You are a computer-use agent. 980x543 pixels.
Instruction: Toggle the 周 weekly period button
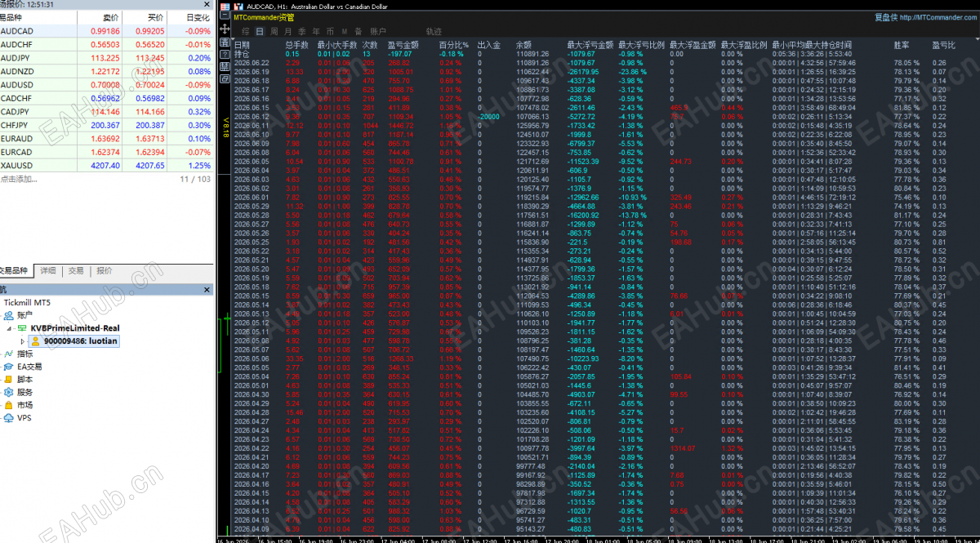[274, 31]
